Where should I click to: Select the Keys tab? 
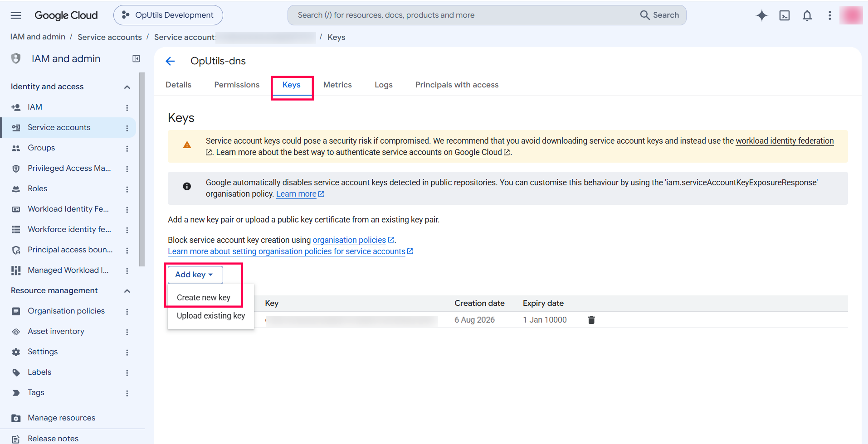click(292, 85)
